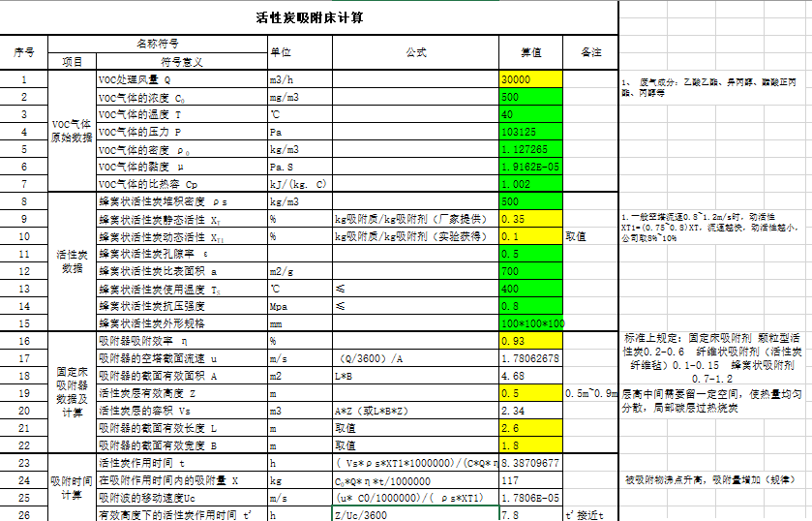
Task: Select the formula cell ending "(厂家提供)"
Action: (415, 219)
